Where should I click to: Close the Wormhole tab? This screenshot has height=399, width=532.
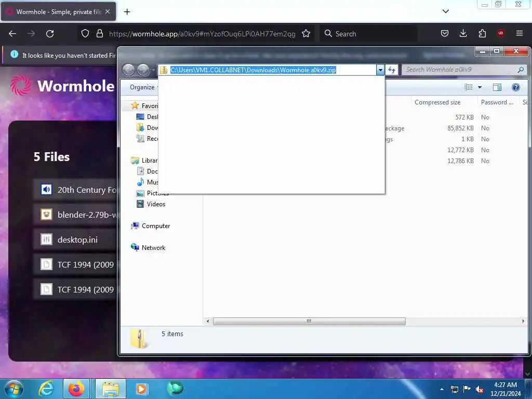tap(108, 11)
